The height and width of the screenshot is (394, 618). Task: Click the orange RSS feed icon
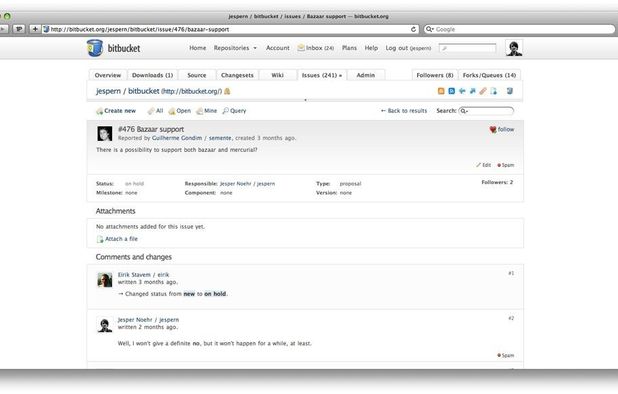coord(441,91)
